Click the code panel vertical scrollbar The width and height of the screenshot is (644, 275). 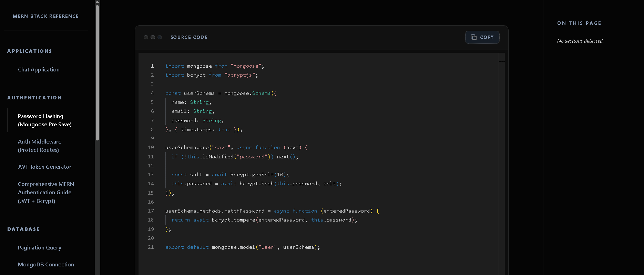(502, 164)
